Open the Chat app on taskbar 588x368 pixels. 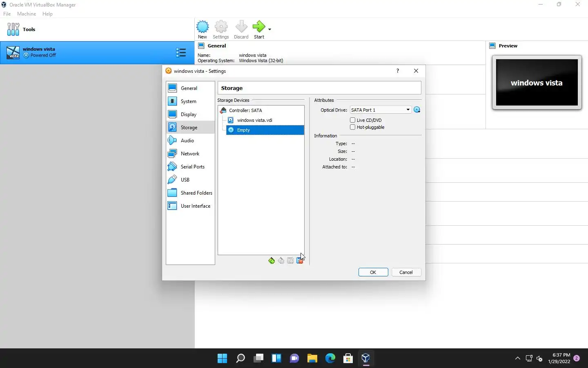[x=294, y=359]
